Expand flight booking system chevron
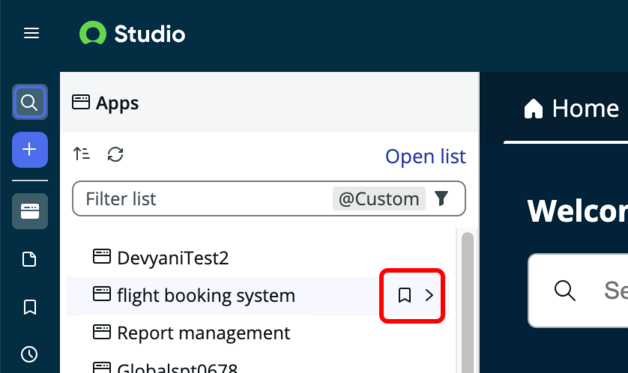The height and width of the screenshot is (373, 628). point(429,295)
